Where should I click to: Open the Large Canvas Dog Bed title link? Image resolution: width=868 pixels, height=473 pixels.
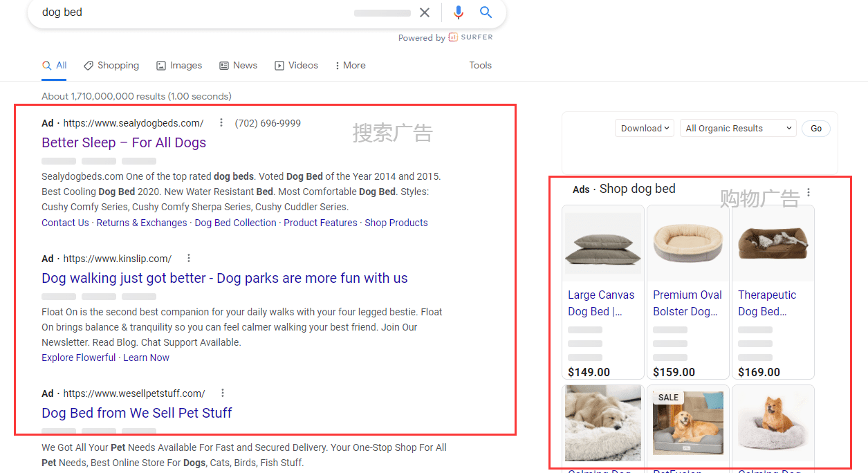601,303
